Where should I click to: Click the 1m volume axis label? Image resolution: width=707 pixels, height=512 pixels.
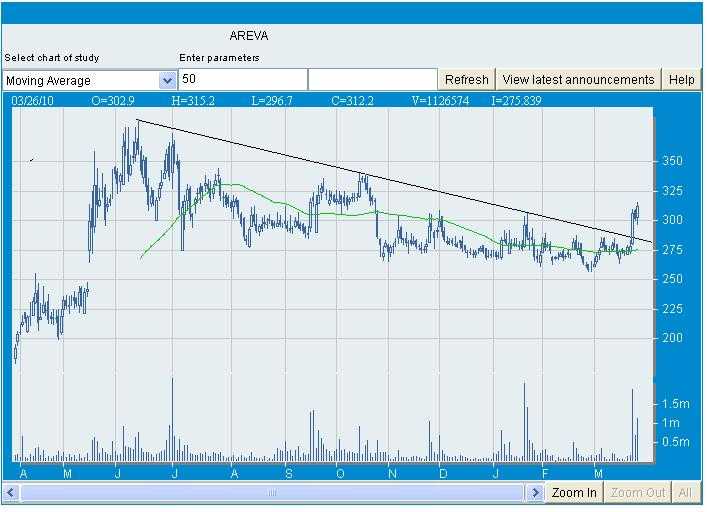pyautogui.click(x=670, y=423)
